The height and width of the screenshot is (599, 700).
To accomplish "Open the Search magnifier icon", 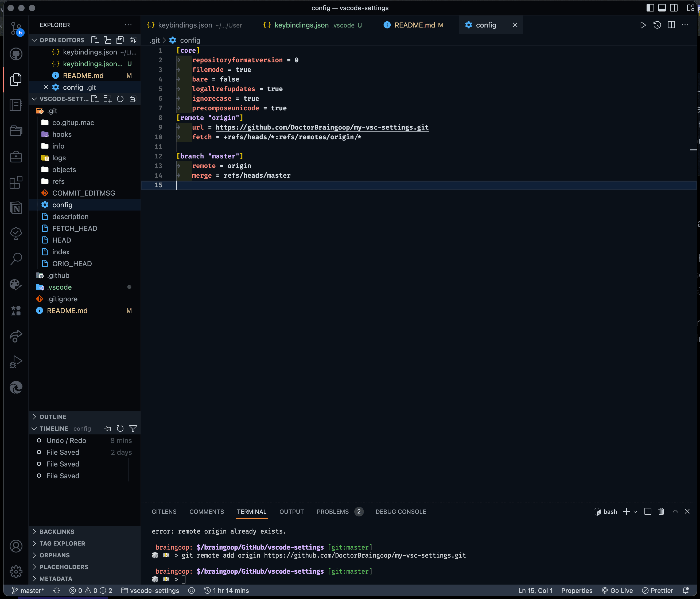I will pos(16,259).
